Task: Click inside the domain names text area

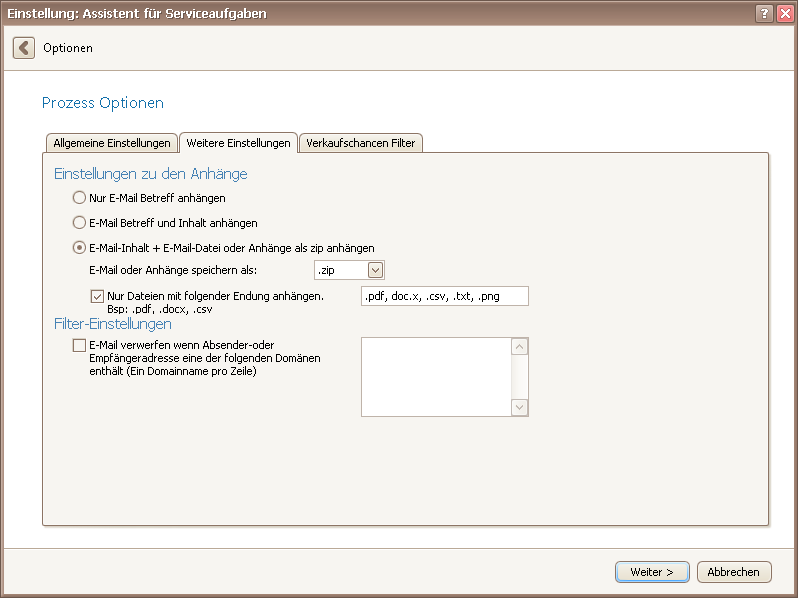Action: pyautogui.click(x=436, y=377)
